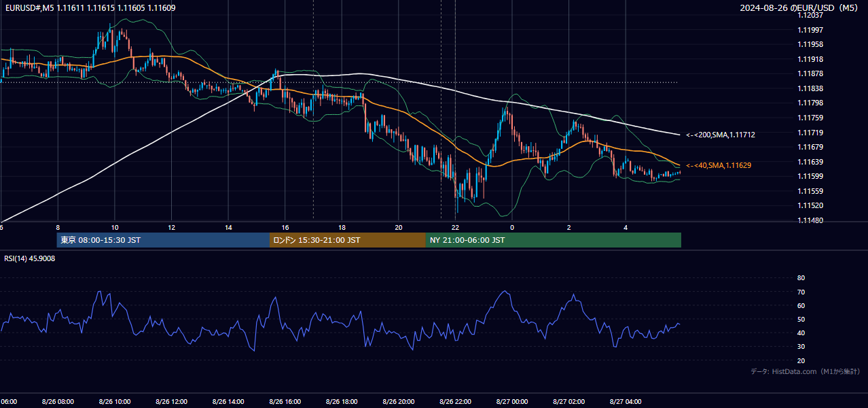Click hour tick 20 under the price chart
The width and height of the screenshot is (868, 408).
click(x=399, y=227)
